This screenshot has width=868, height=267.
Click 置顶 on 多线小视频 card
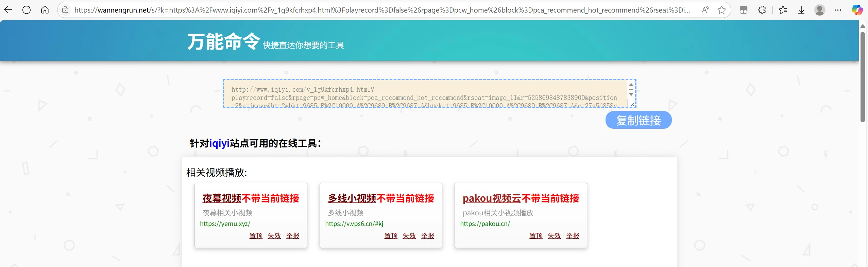(391, 236)
